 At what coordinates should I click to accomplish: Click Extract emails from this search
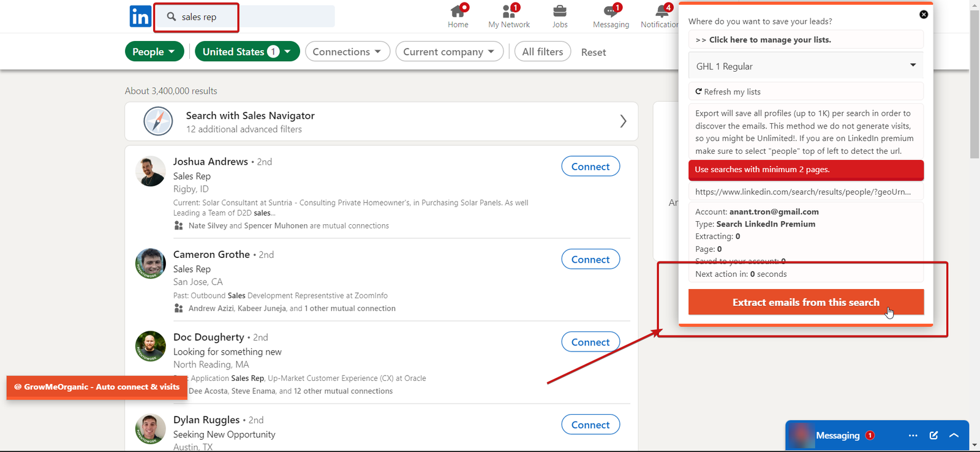(x=806, y=302)
